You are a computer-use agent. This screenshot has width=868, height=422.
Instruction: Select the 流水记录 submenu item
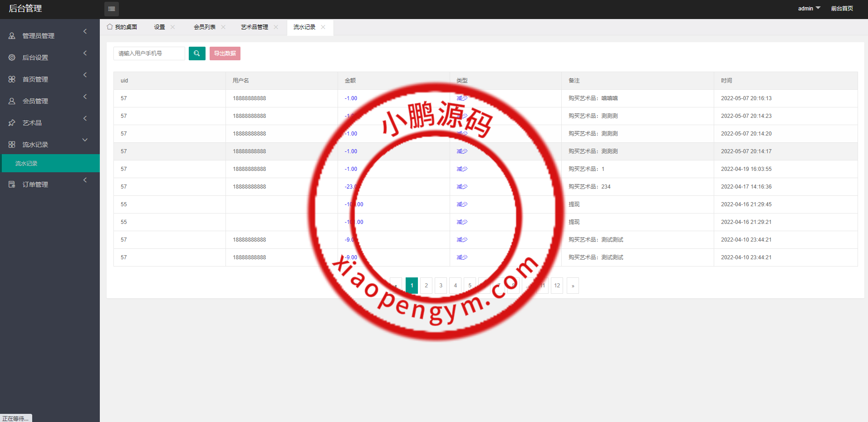[x=26, y=164]
